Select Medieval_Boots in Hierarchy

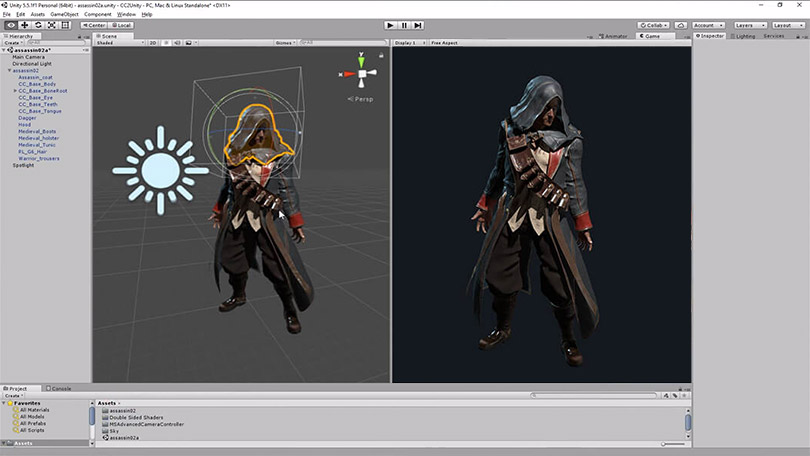coord(37,131)
